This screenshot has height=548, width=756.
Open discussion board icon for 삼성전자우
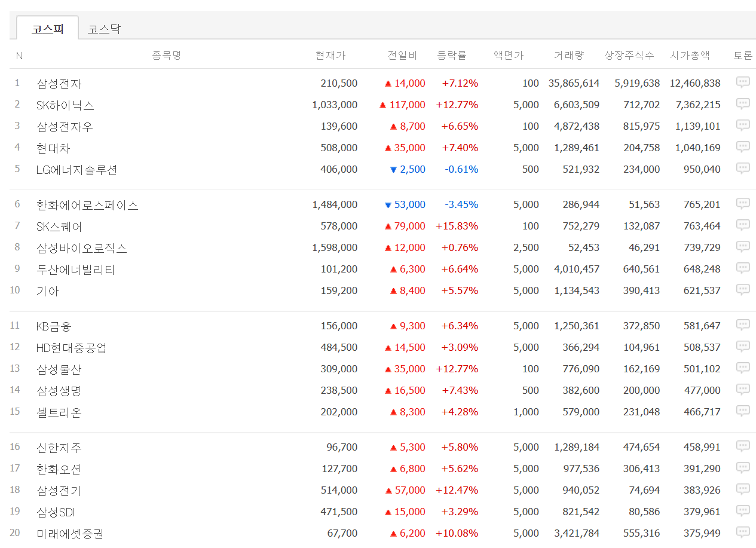coord(743,125)
